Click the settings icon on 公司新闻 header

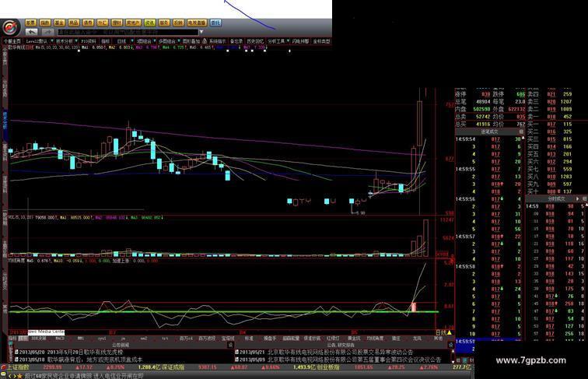tap(231, 345)
